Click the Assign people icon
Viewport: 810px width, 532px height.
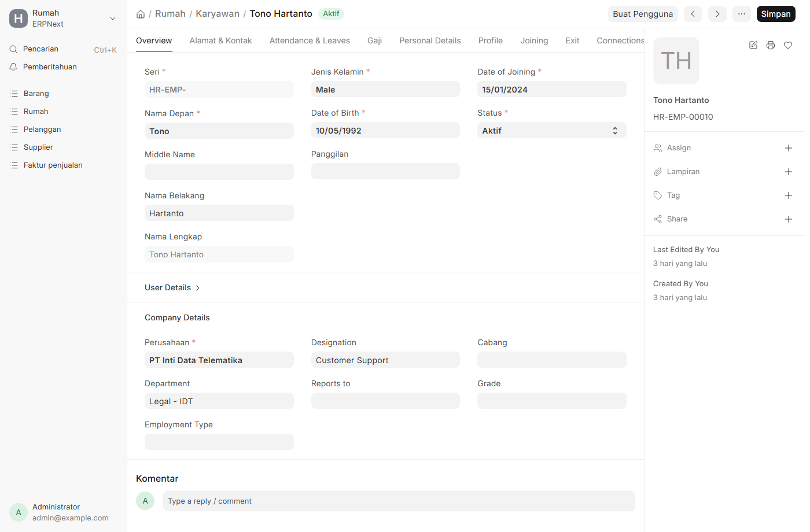(x=658, y=148)
